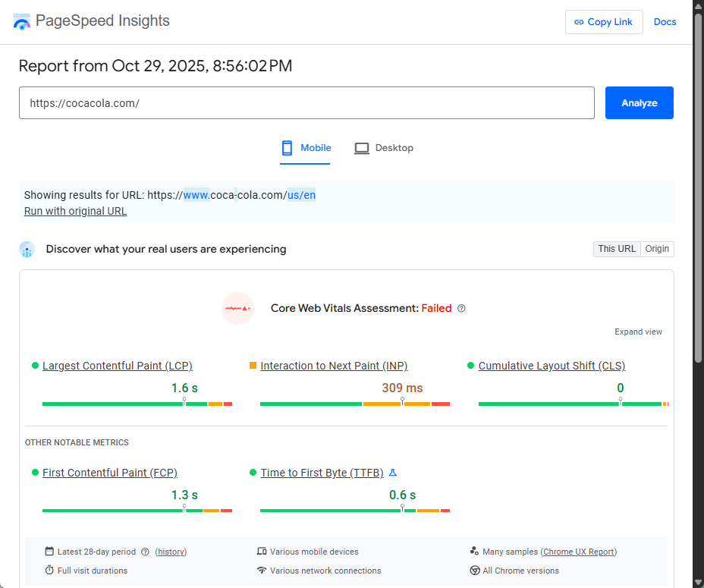Switch to Origin data view
Viewport: 704px width, 588px height.
coord(657,249)
